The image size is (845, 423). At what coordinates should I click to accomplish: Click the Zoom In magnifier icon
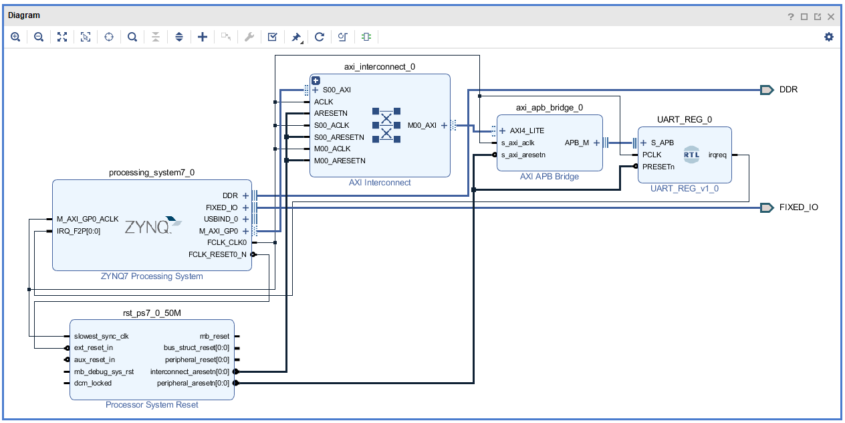tap(16, 37)
